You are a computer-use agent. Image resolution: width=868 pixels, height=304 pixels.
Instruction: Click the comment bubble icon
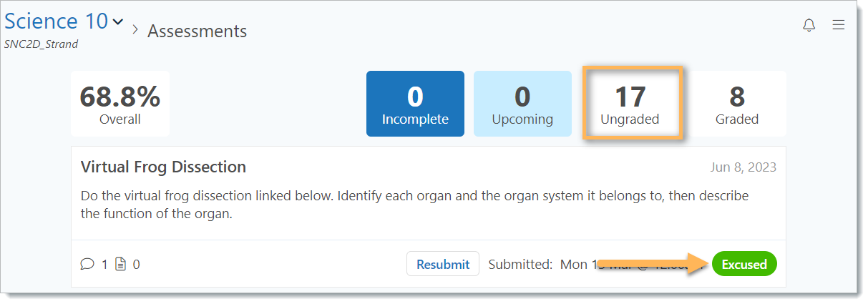[x=87, y=264]
